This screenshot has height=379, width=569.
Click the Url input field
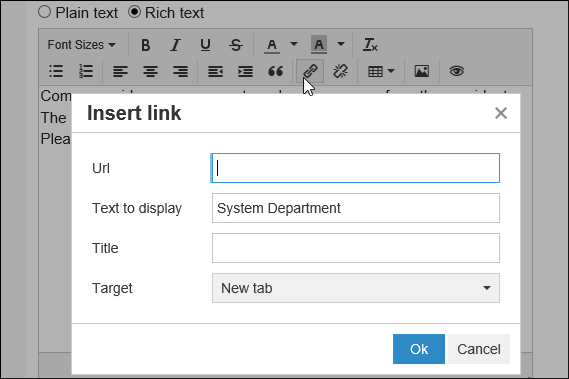click(x=356, y=168)
